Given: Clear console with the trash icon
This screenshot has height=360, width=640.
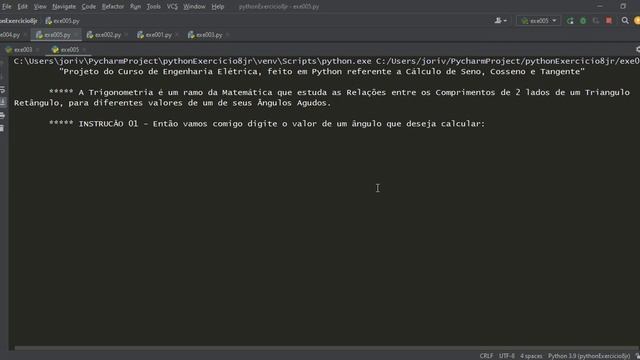Looking at the screenshot, I should 3,129.
